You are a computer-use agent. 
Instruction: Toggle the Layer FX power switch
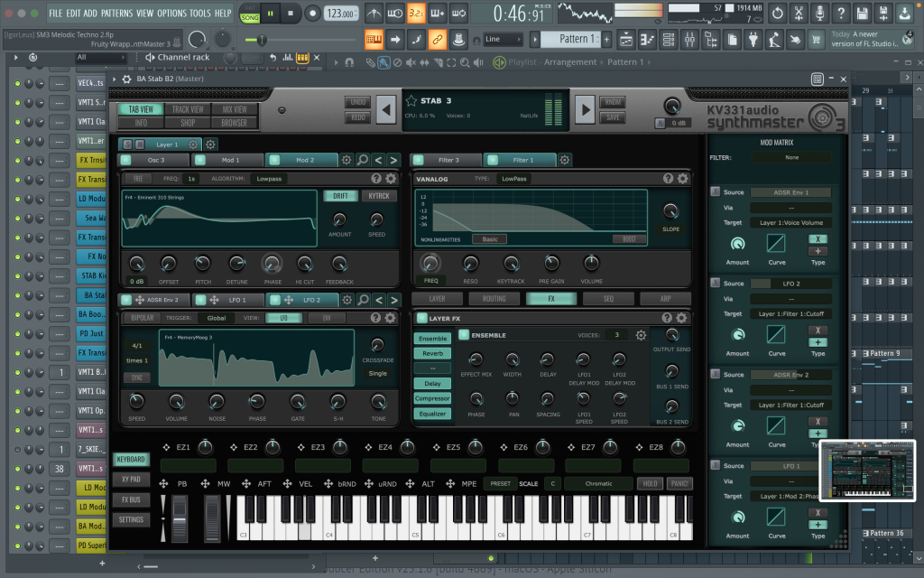coord(421,318)
